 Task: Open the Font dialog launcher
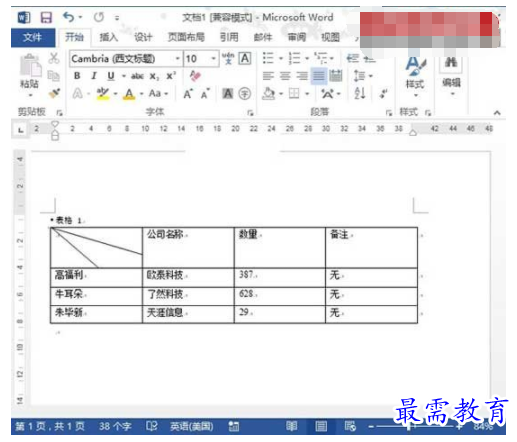pyautogui.click(x=250, y=113)
